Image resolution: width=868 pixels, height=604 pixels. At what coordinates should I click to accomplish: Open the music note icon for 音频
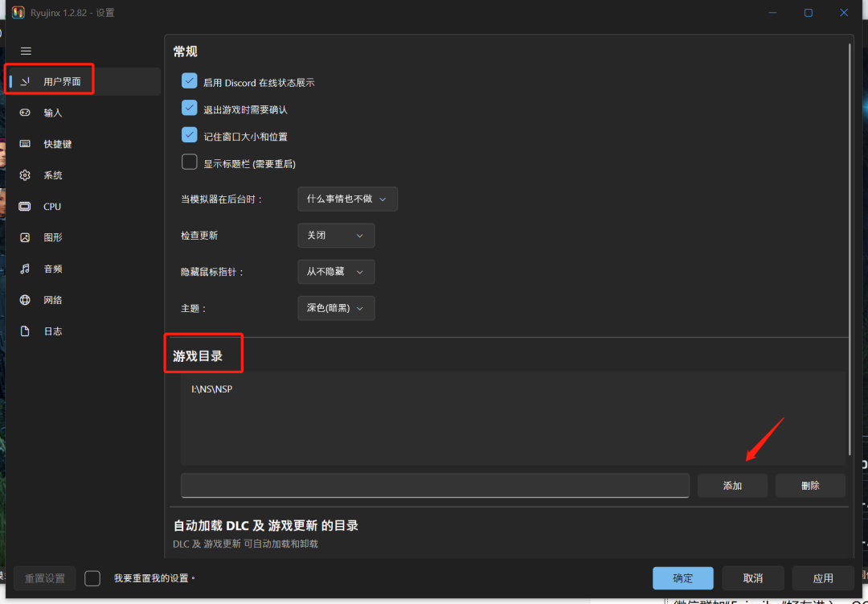click(x=26, y=269)
